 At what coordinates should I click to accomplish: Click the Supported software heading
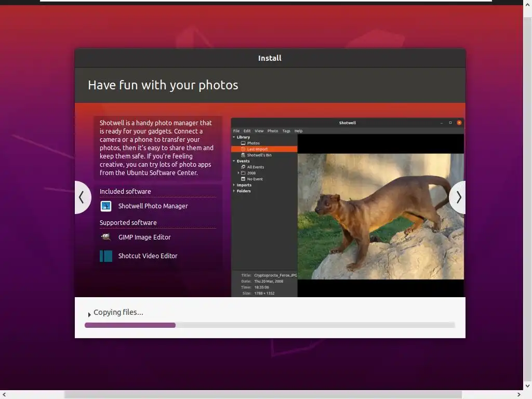click(x=128, y=222)
